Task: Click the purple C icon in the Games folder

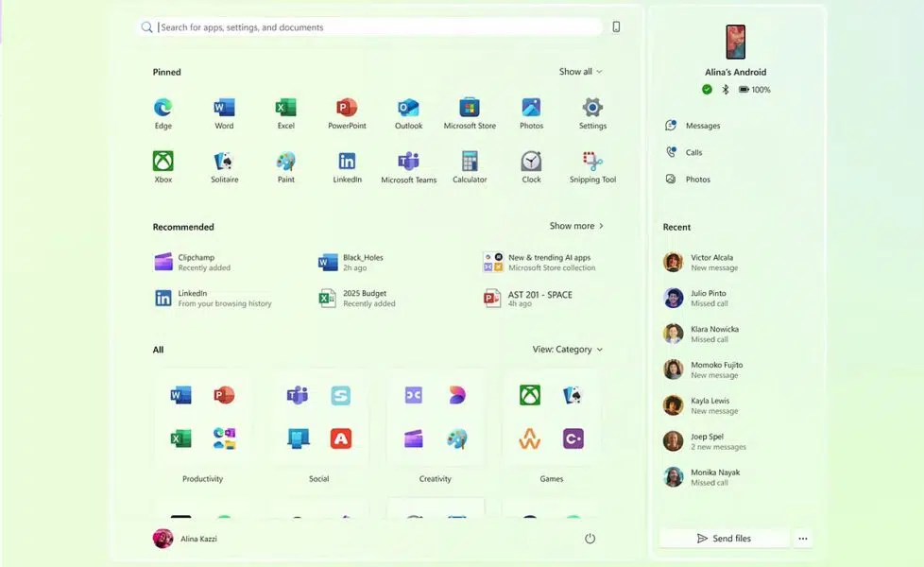Action: point(573,438)
